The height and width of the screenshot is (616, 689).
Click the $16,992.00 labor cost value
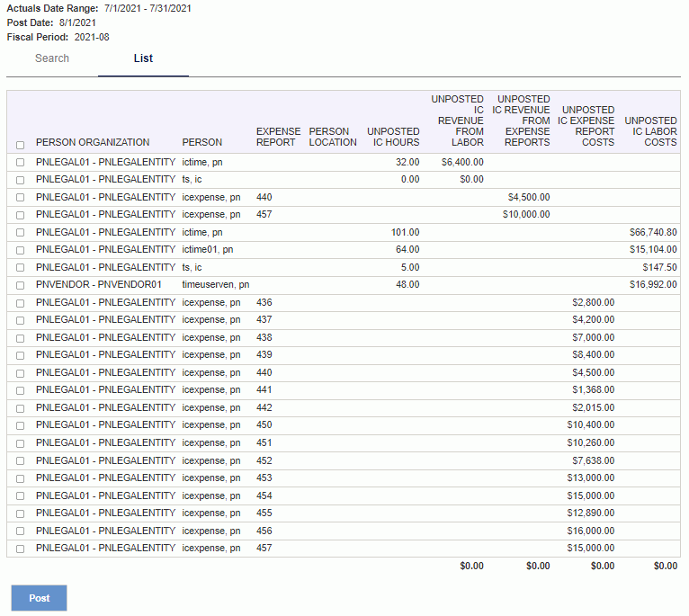[653, 285]
